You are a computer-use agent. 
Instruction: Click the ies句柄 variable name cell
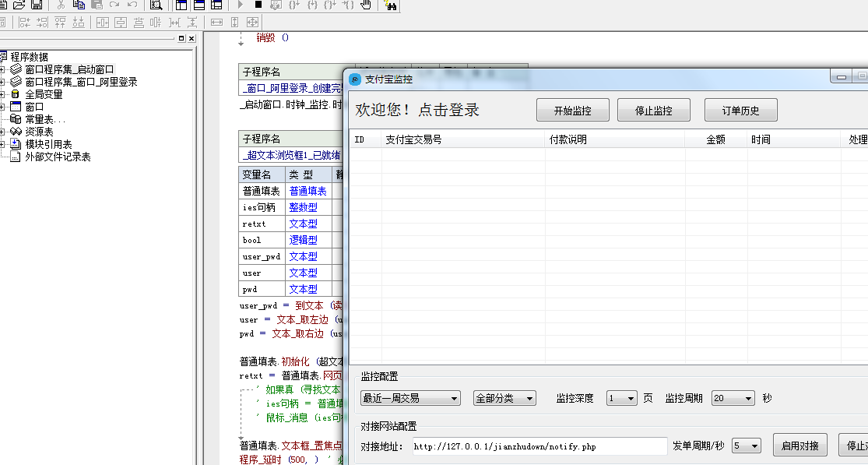click(262, 208)
